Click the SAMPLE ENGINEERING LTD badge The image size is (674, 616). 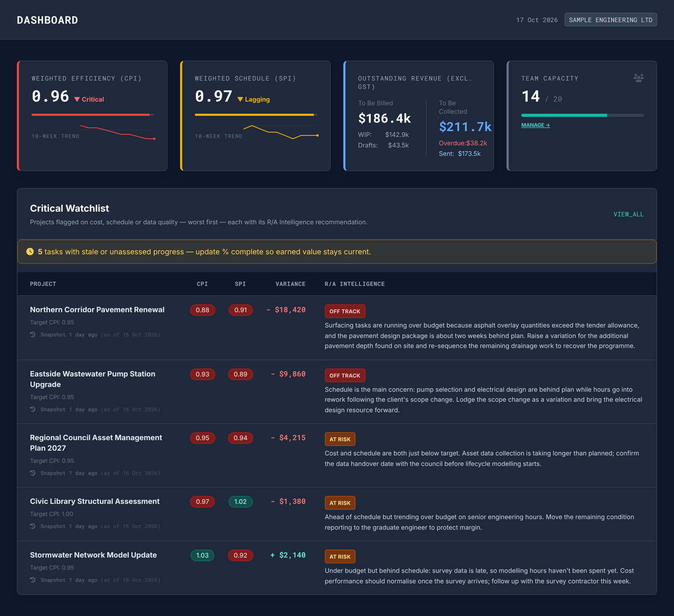point(610,20)
